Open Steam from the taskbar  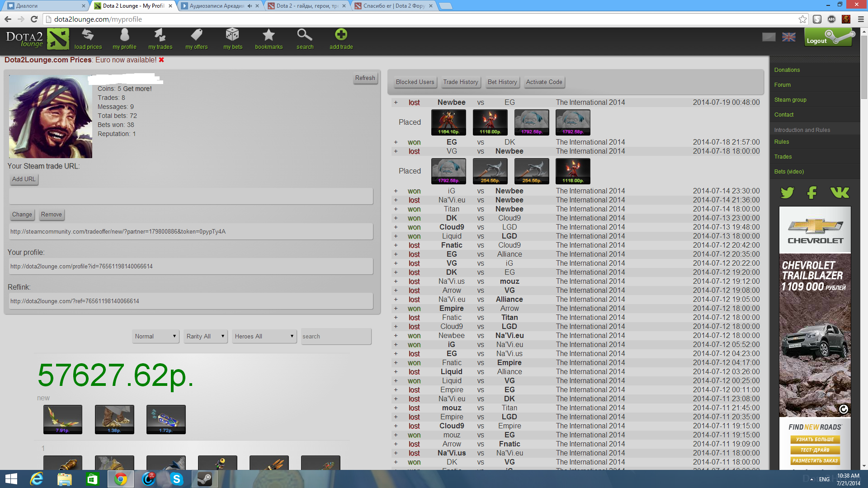(204, 479)
